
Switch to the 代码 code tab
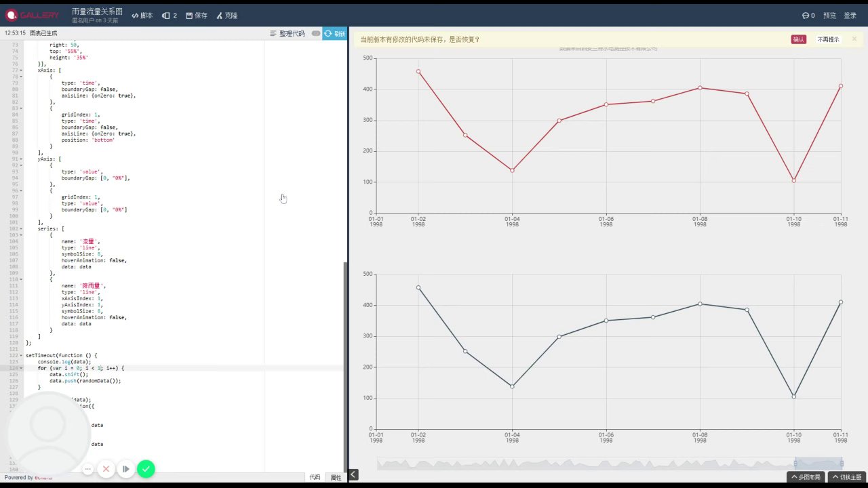click(x=315, y=477)
